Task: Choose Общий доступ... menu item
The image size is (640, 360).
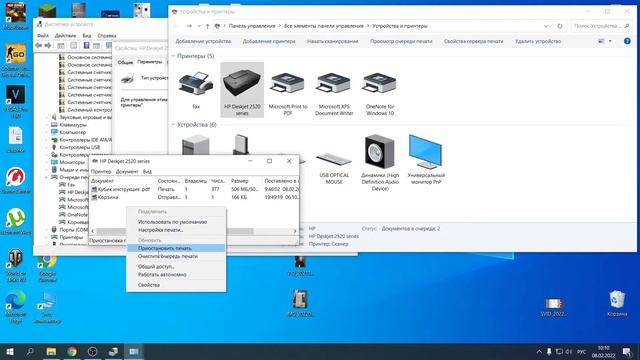Action: 176,267
